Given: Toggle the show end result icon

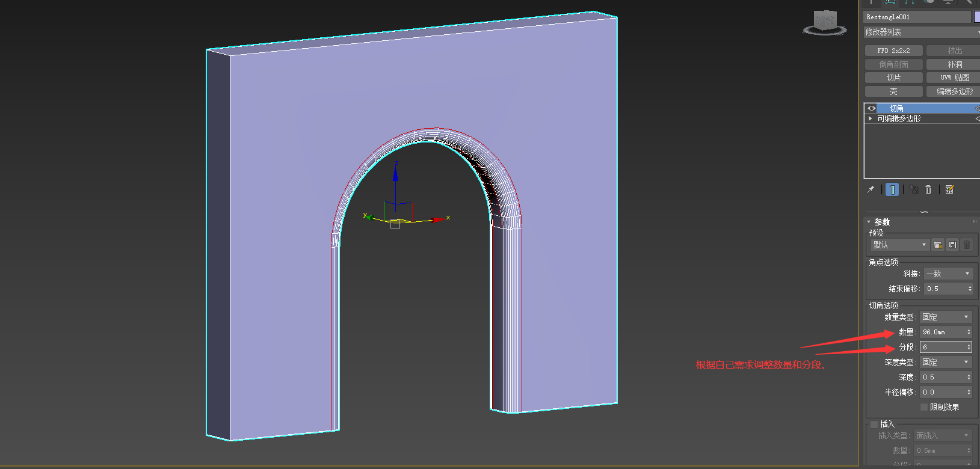Looking at the screenshot, I should click(x=893, y=189).
